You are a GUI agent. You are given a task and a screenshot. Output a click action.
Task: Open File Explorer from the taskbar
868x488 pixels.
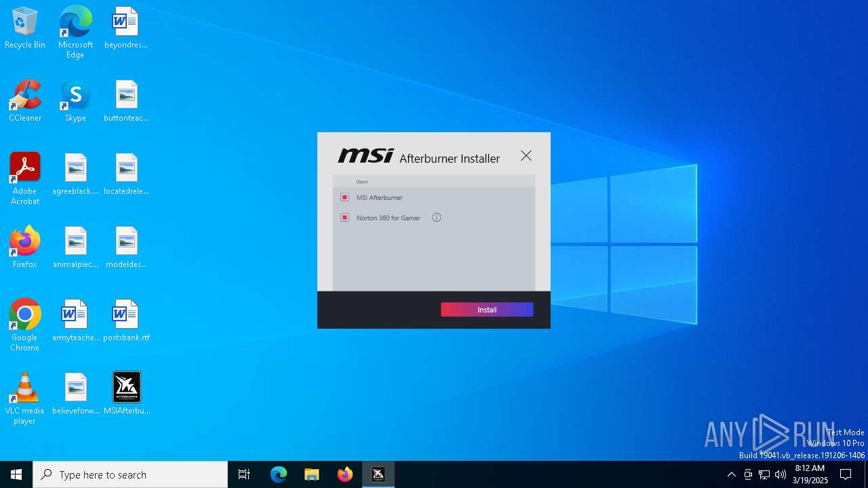point(311,474)
